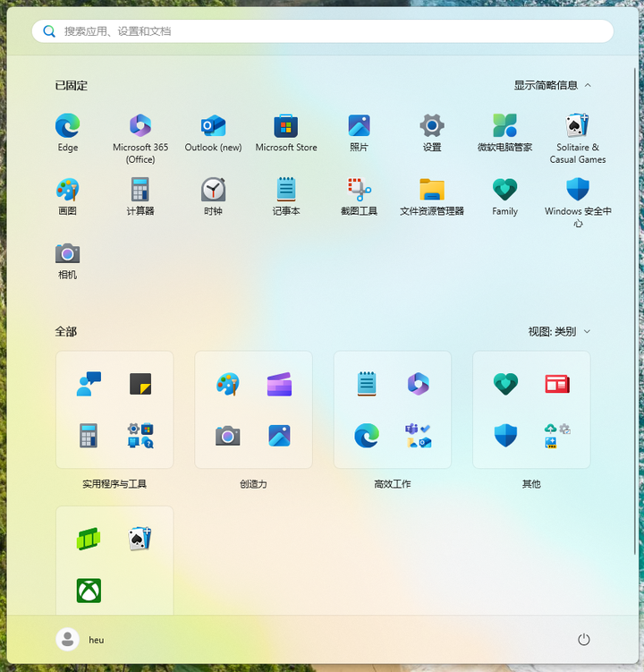This screenshot has width=644, height=672.
Task: Launch 计算器 Calculator pinned app
Action: pos(140,196)
